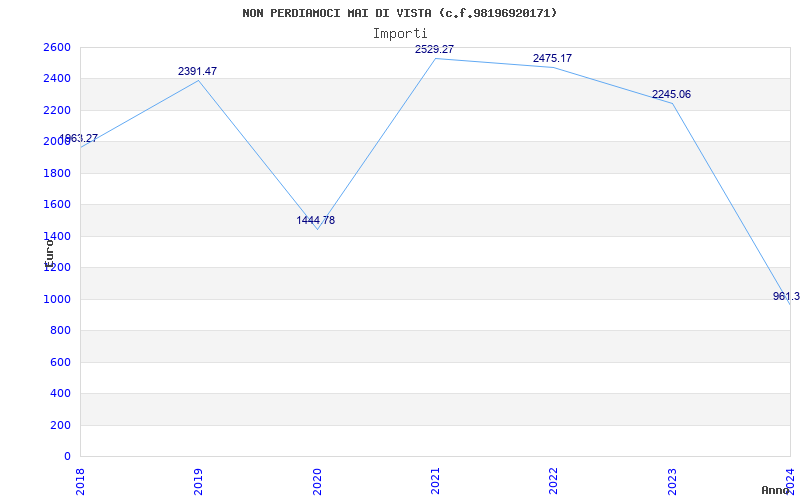This screenshot has height=500, width=800.
Task: Select the 2245.06 data label
Action: click(x=671, y=94)
